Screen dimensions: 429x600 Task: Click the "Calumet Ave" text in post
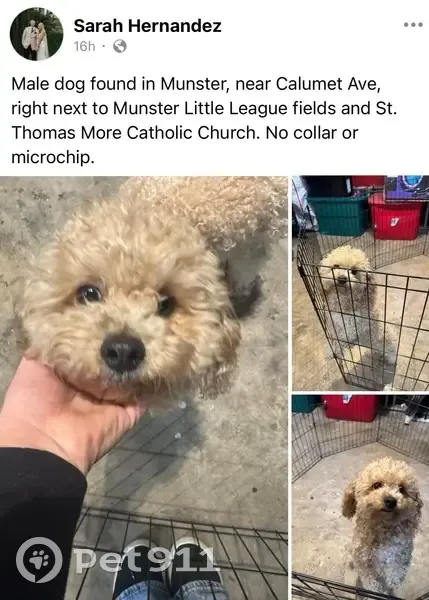(328, 84)
